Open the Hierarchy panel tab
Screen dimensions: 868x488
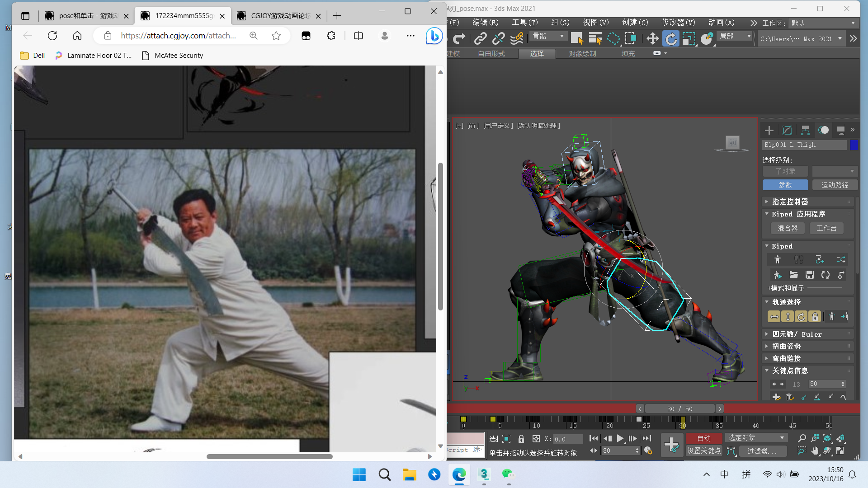[x=805, y=130]
